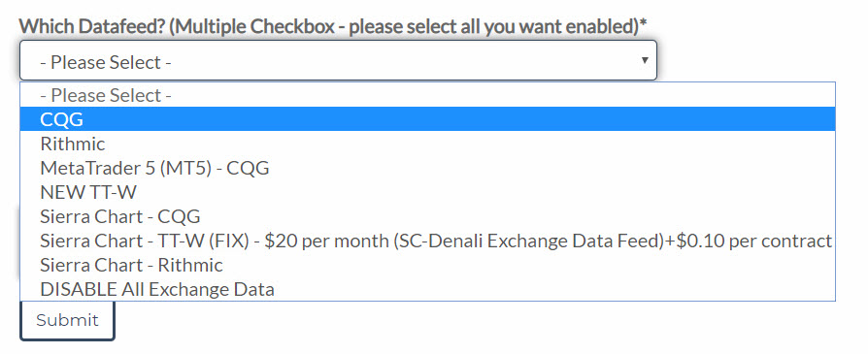Screen dimensions: 868x354
Task: Select the entry that disables exchange data
Action: pyautogui.click(x=427, y=289)
